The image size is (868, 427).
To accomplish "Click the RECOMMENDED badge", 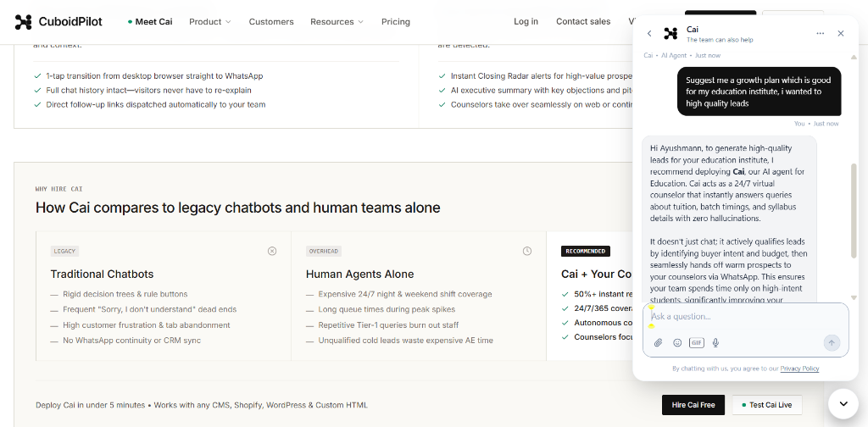I will (586, 251).
